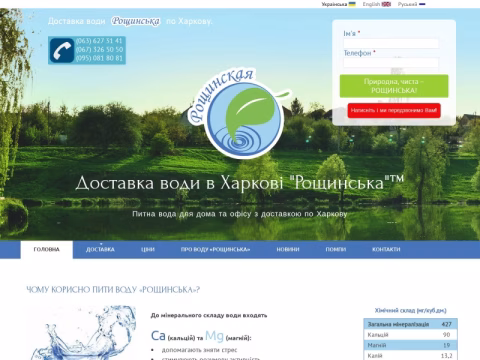
Task: Click the water splash image
Action: pyautogui.click(x=83, y=333)
